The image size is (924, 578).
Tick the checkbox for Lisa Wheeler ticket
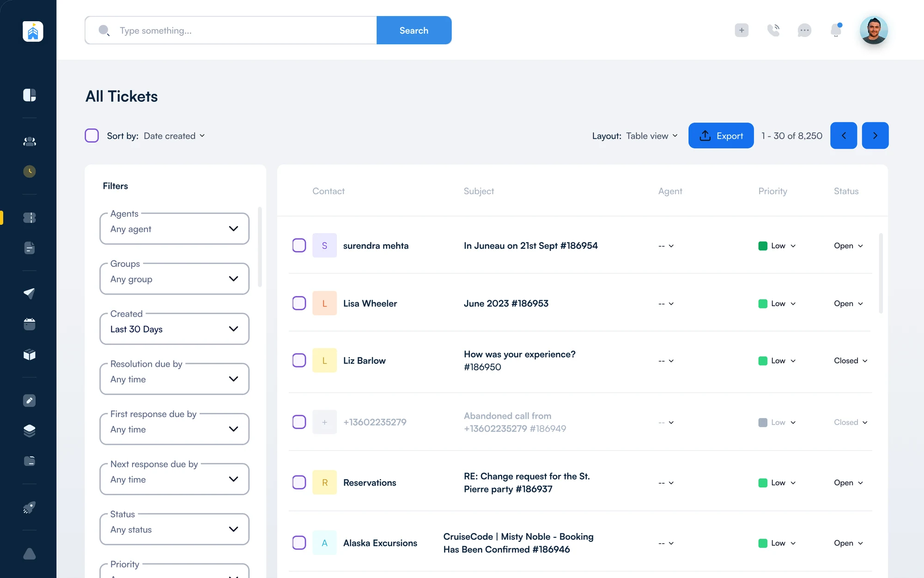click(299, 303)
